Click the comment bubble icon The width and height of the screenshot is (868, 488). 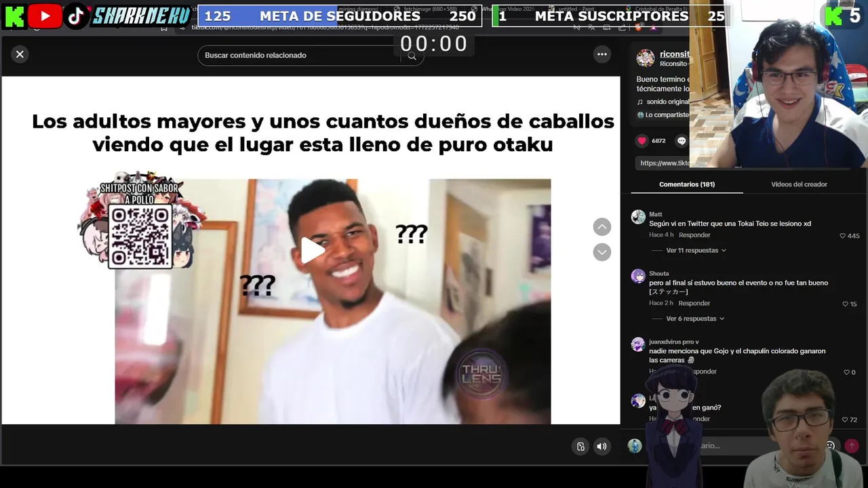click(x=682, y=141)
